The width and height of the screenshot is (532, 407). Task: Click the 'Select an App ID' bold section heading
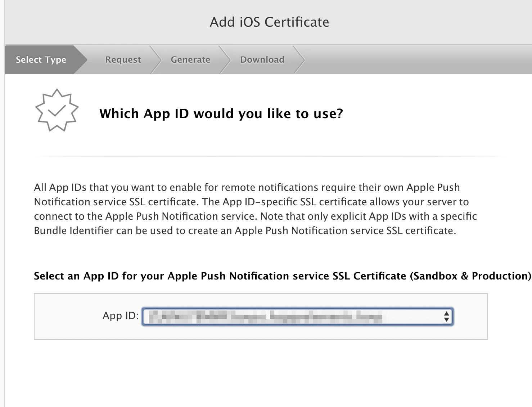pos(283,276)
